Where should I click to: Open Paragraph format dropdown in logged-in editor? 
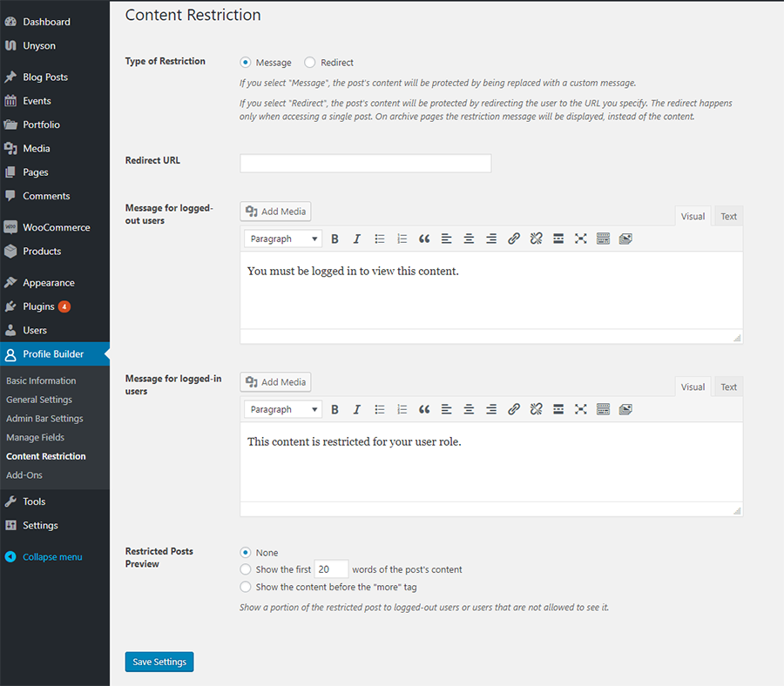pos(283,410)
